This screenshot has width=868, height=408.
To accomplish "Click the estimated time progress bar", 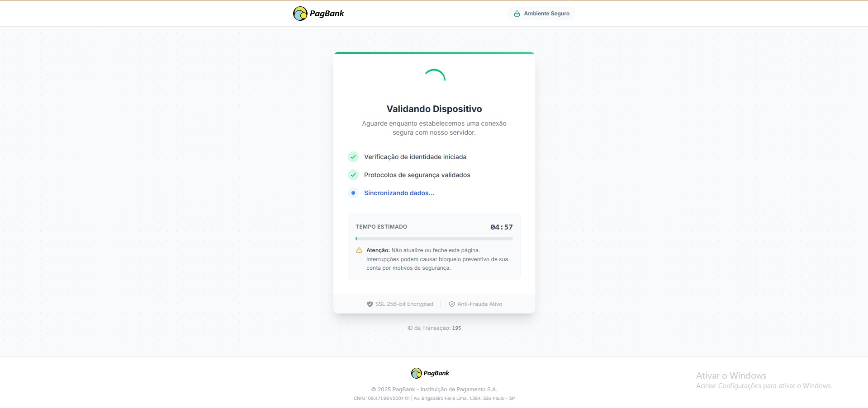I will tap(434, 239).
